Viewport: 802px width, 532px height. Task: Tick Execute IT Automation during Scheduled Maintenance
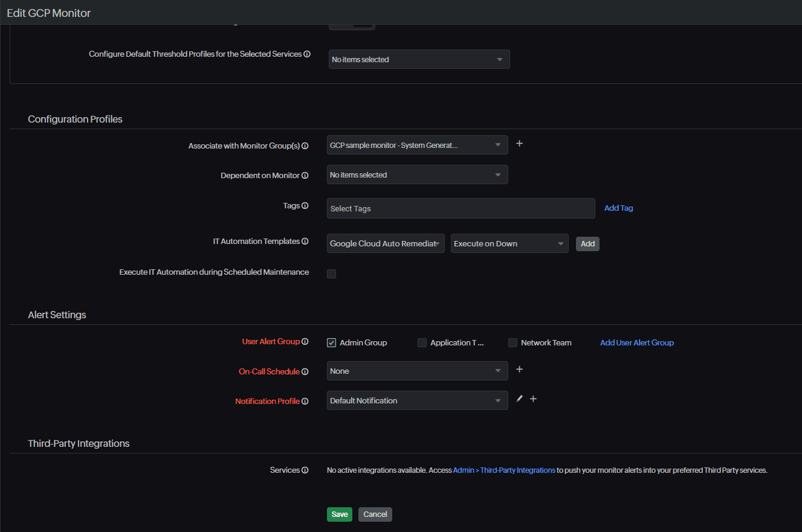(x=331, y=274)
